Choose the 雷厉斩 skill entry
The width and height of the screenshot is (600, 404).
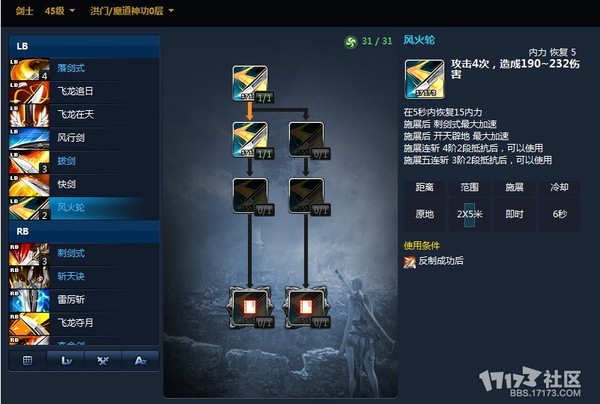[84, 300]
